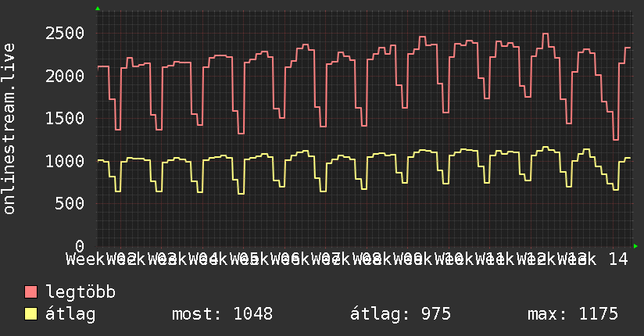Select the legtöbb legend label
Image resolution: width=644 pixels, height=336 pixels.
pyautogui.click(x=80, y=293)
